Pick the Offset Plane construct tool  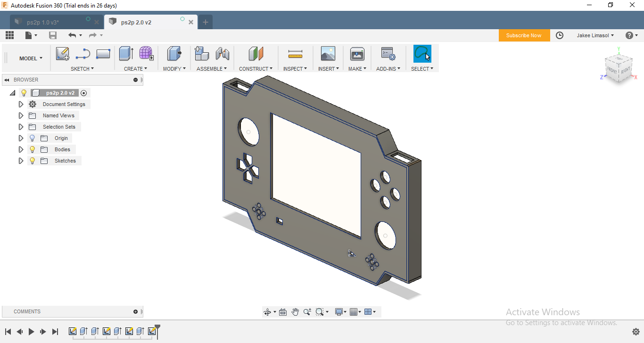coord(256,53)
